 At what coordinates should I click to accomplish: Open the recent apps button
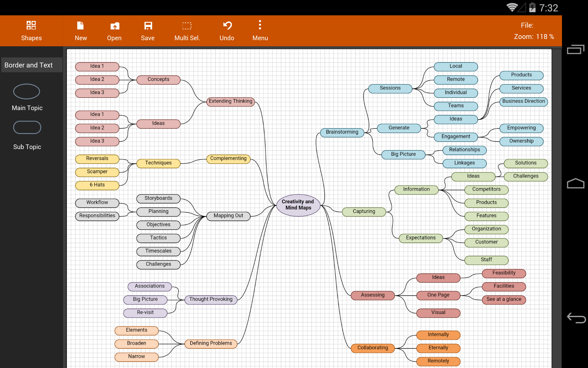click(x=576, y=49)
